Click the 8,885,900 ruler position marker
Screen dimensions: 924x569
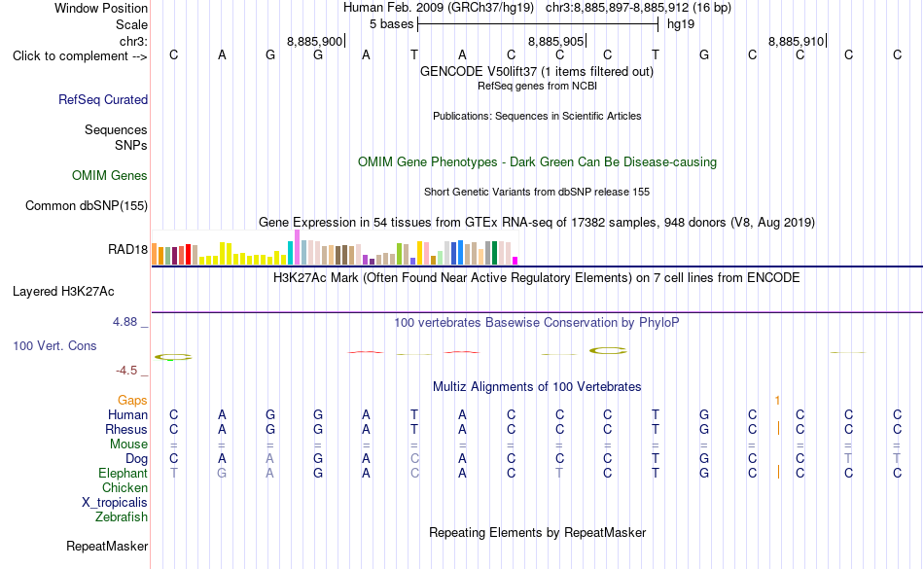point(316,41)
